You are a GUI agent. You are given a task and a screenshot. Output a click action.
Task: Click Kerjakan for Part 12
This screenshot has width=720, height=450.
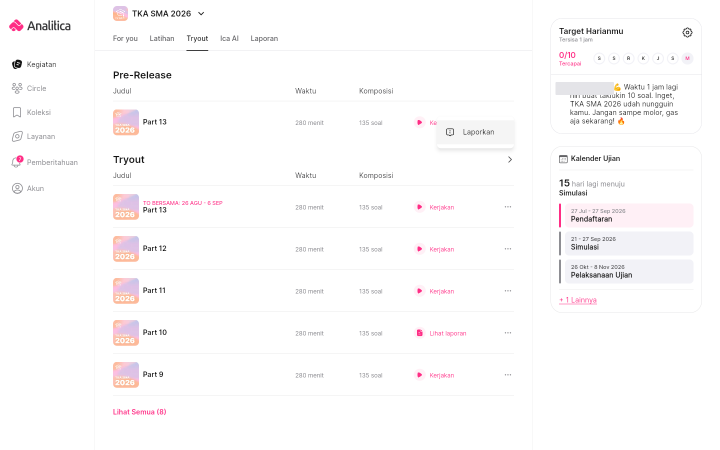pyautogui.click(x=442, y=249)
